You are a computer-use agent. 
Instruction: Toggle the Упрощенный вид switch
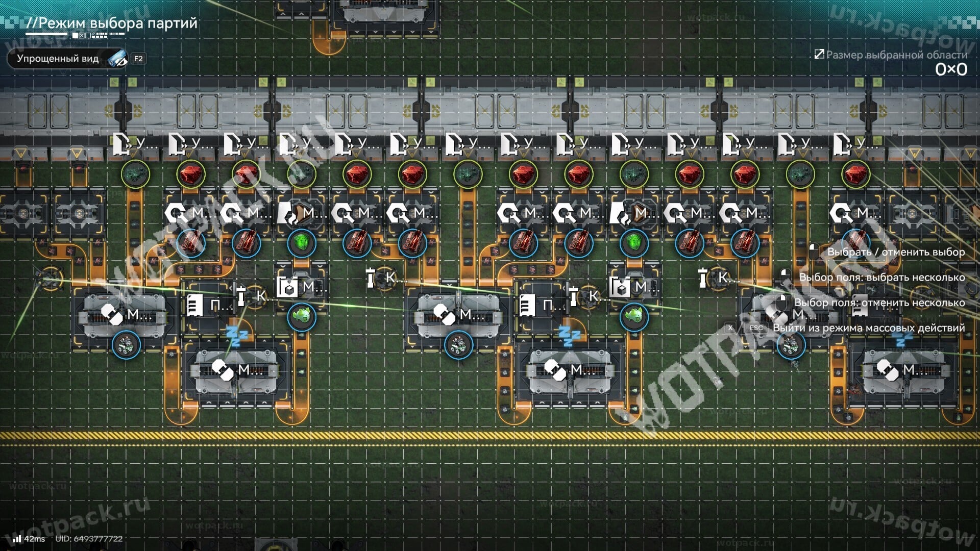(67, 59)
